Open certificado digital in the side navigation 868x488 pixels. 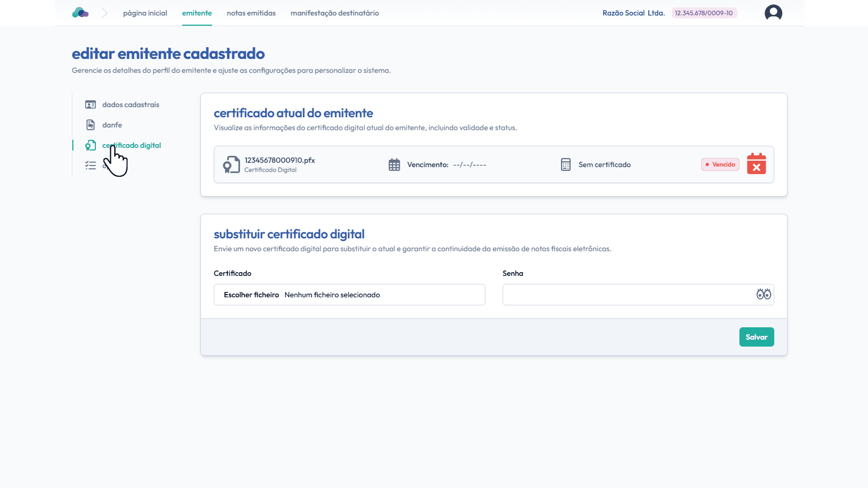click(x=131, y=145)
